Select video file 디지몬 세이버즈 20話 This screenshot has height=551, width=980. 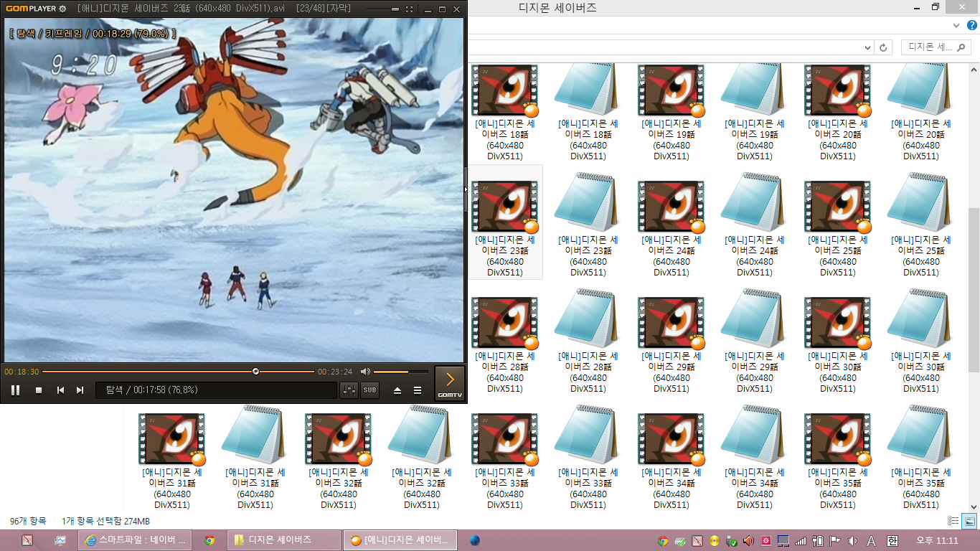(838, 112)
